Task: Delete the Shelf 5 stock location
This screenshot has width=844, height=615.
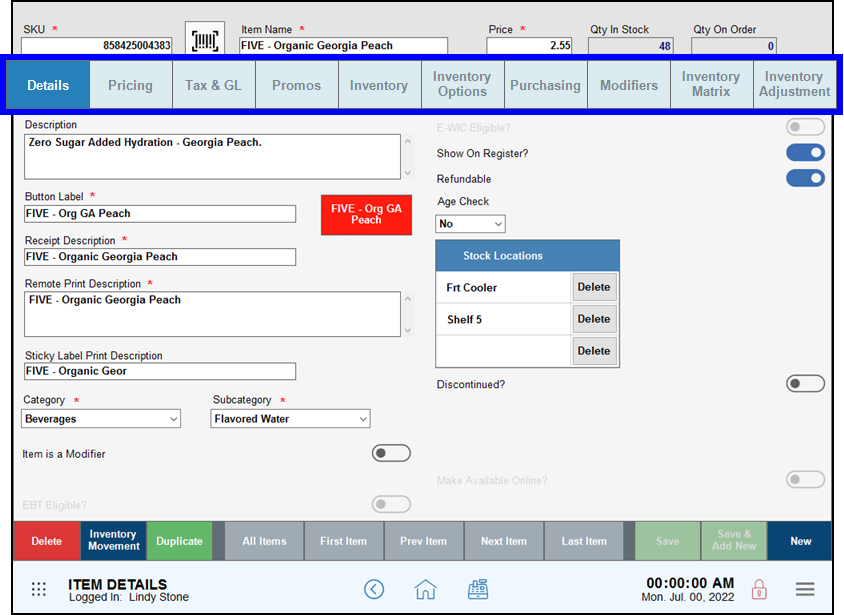Action: [x=594, y=318]
